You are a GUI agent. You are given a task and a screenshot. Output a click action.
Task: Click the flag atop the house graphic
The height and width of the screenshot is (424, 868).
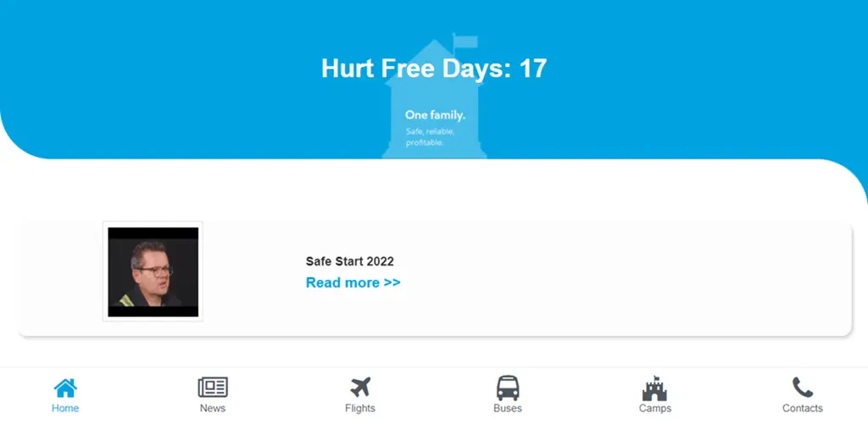pyautogui.click(x=465, y=42)
